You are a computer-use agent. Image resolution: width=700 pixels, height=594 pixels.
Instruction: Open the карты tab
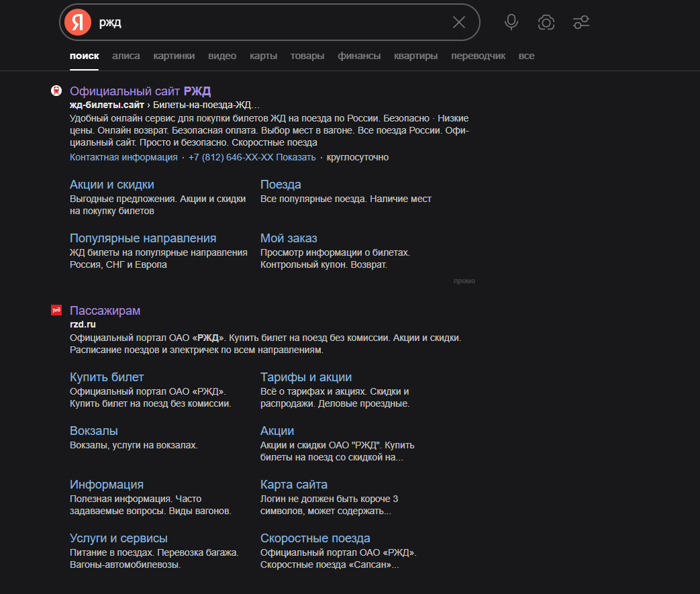point(263,56)
